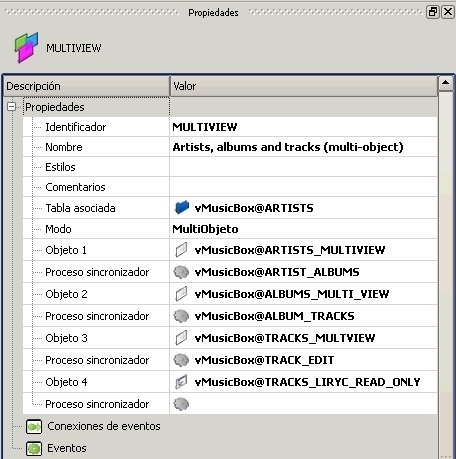Click the empty last Proceso sincronizador gear icon
This screenshot has height=459, width=456.
181,404
